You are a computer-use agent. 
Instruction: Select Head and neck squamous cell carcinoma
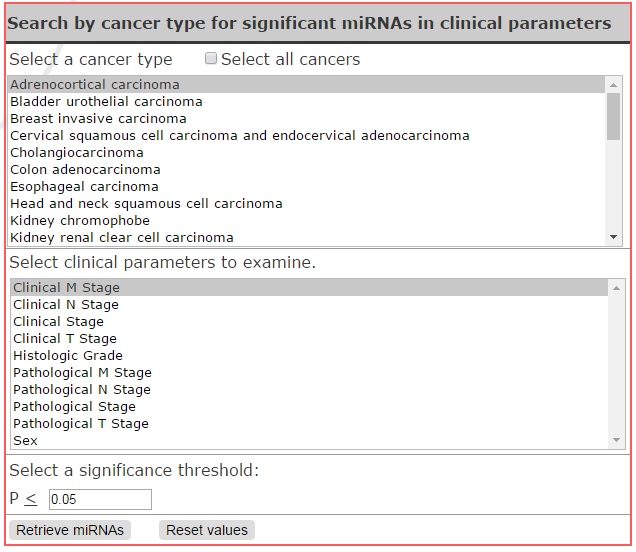coord(306,203)
